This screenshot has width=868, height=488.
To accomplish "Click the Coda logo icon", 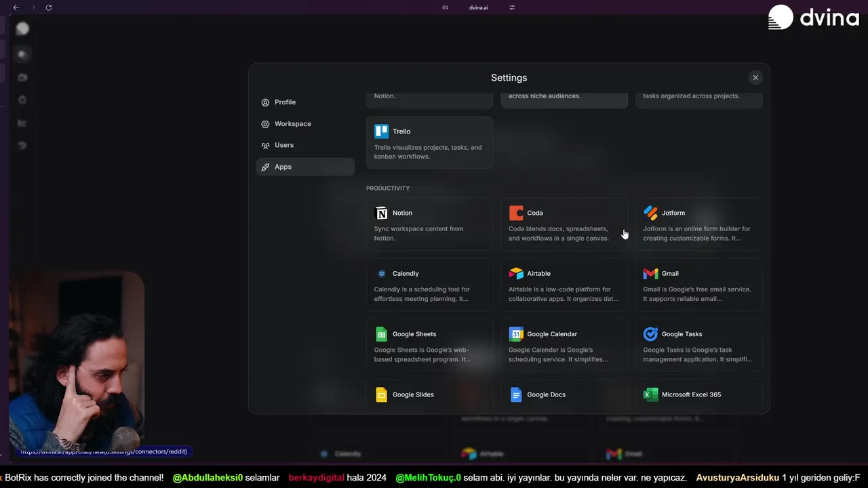I will pos(516,213).
